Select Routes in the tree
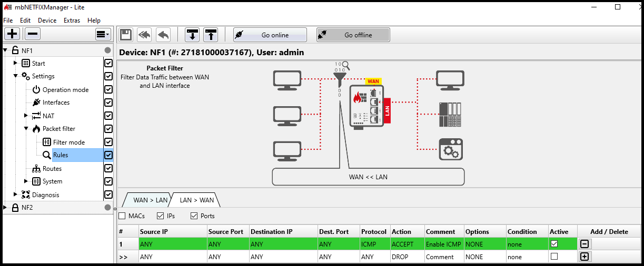The width and height of the screenshot is (644, 266). [52, 169]
